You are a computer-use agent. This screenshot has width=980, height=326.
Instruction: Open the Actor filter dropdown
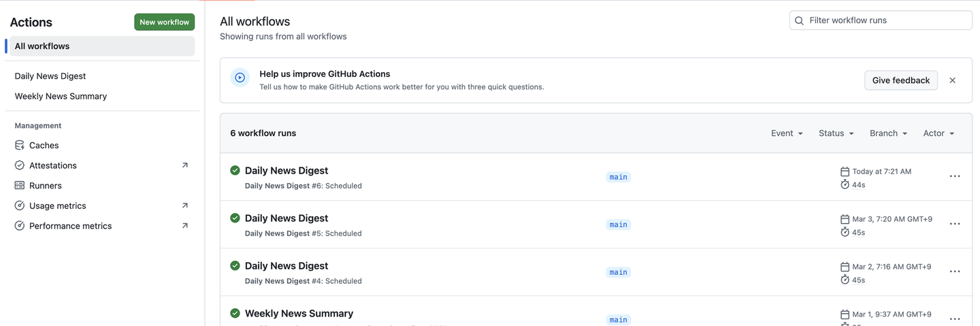coord(938,133)
